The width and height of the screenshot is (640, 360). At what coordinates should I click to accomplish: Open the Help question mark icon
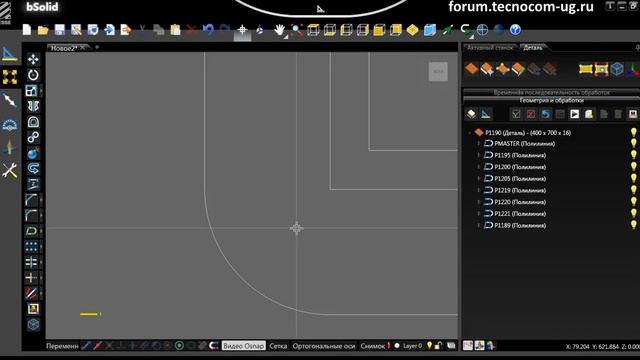pos(516,30)
